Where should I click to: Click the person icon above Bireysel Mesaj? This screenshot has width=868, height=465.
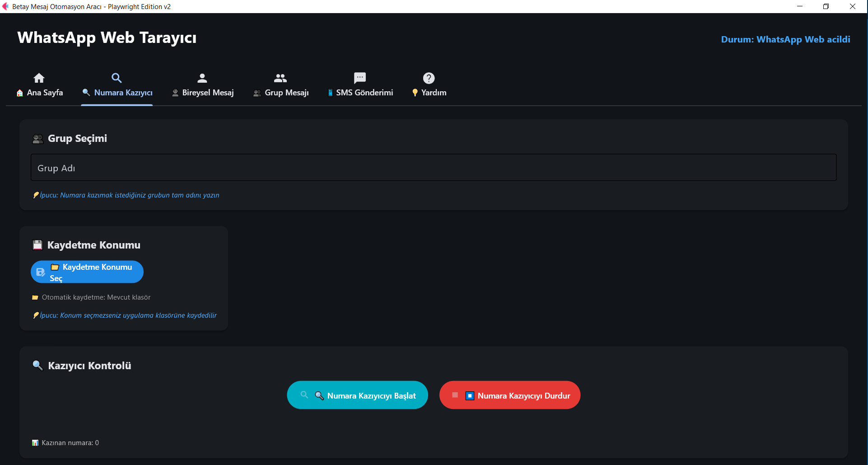click(x=202, y=78)
